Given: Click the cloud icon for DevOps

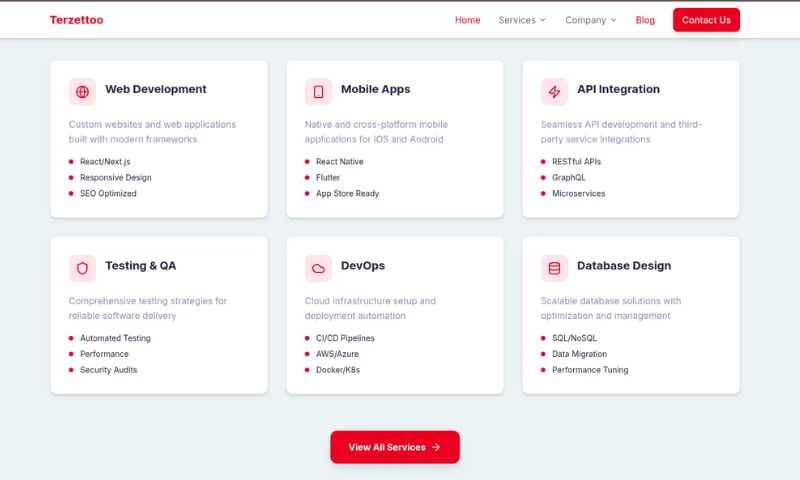Looking at the screenshot, I should [318, 268].
